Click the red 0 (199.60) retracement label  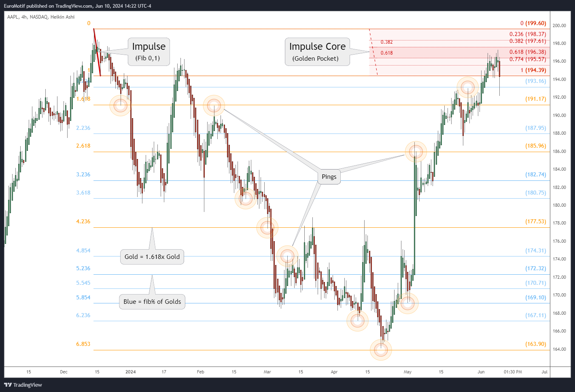coord(533,23)
